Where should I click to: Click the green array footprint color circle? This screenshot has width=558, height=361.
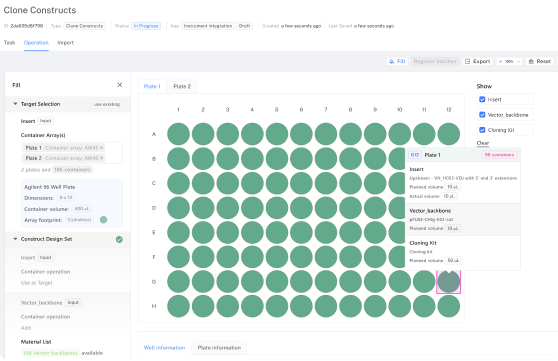[104, 220]
